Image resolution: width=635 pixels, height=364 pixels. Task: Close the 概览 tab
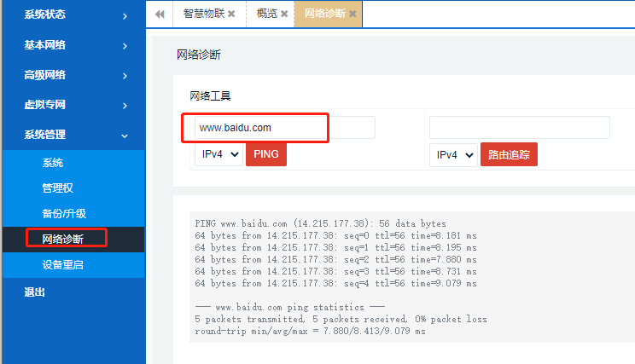click(284, 14)
